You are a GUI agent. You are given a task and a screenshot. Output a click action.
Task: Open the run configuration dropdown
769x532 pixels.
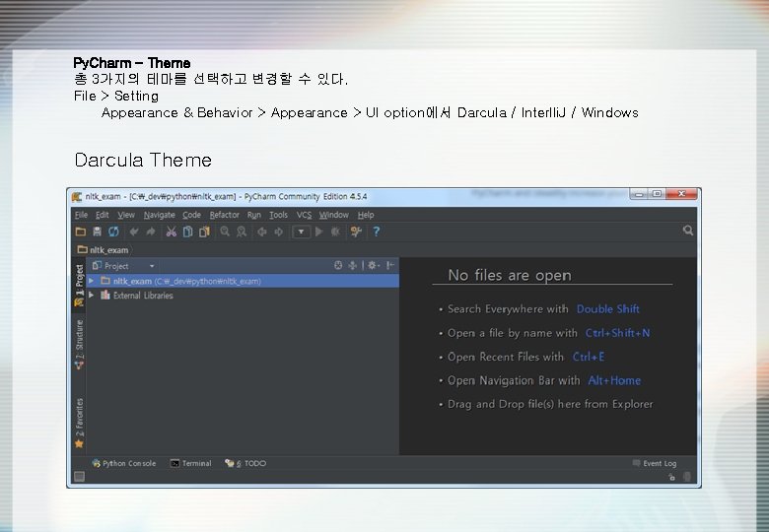(x=301, y=232)
